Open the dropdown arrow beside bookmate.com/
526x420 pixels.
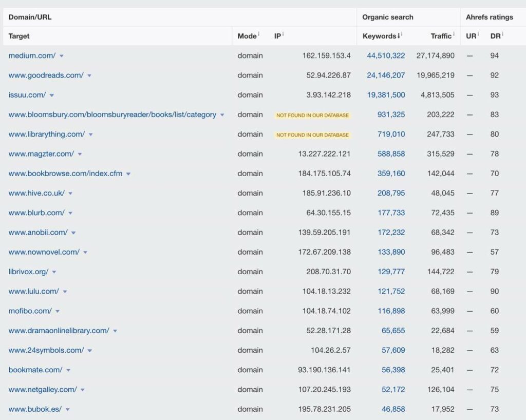coord(68,370)
